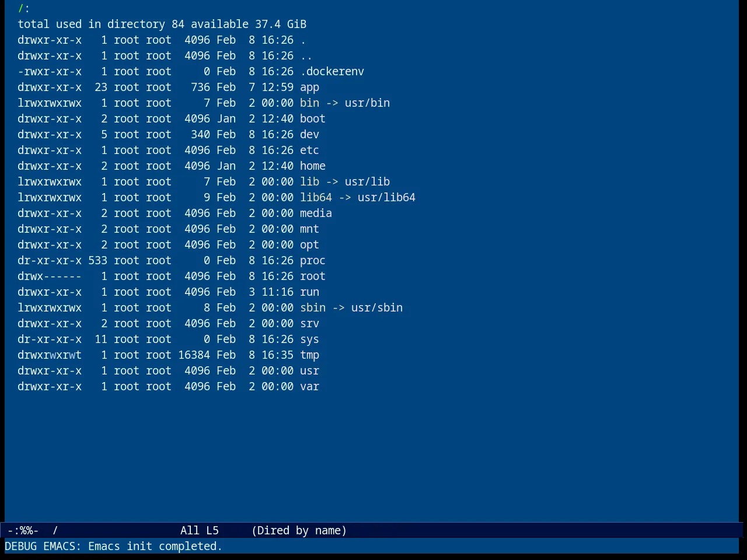Click the '(Dired by name)' mode indicator
Image resolution: width=747 pixels, height=560 pixels.
299,531
